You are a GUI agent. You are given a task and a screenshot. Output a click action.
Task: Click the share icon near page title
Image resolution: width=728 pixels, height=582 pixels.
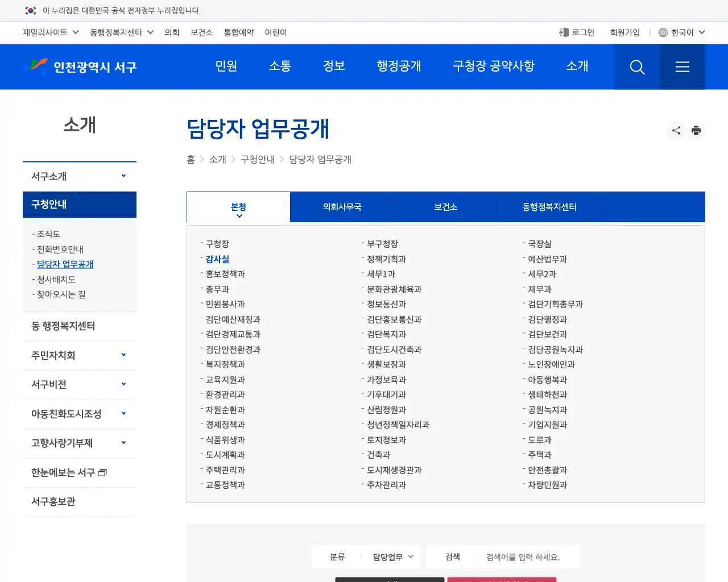point(676,130)
